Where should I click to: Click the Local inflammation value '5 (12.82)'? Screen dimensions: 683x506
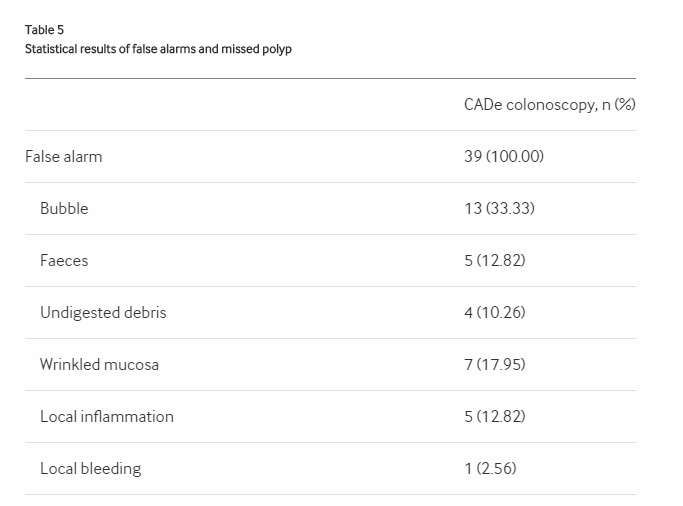494,416
